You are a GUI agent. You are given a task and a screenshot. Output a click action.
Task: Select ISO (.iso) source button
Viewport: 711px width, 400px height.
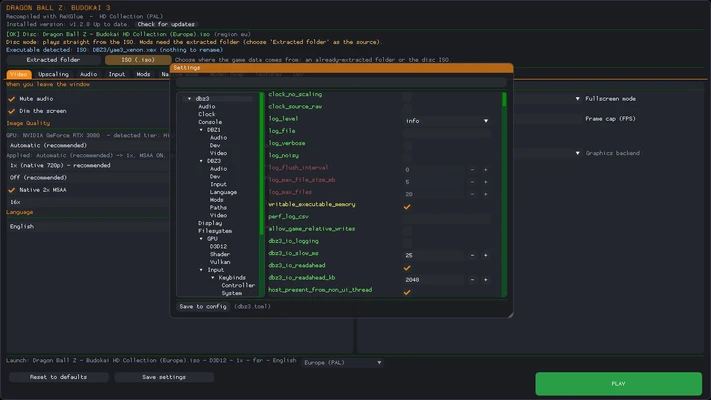pyautogui.click(x=138, y=60)
